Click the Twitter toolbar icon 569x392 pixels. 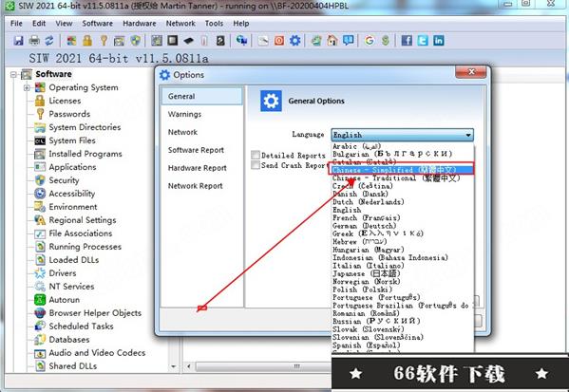coord(423,40)
